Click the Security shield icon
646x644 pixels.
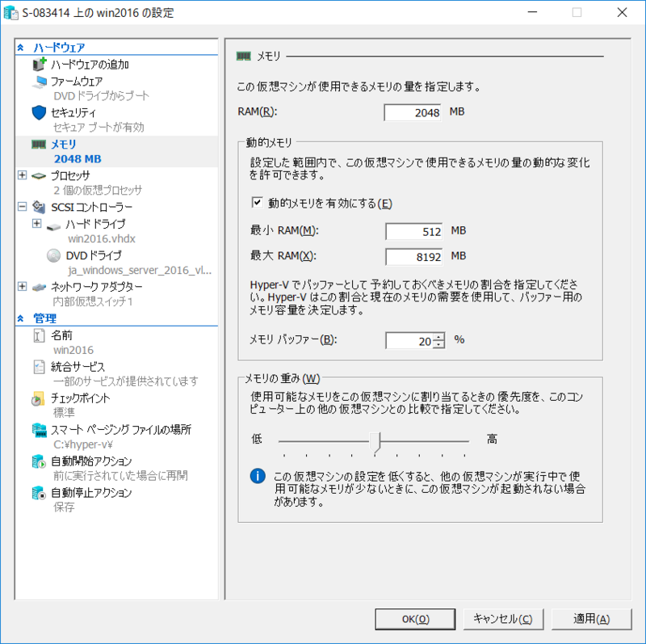39,112
